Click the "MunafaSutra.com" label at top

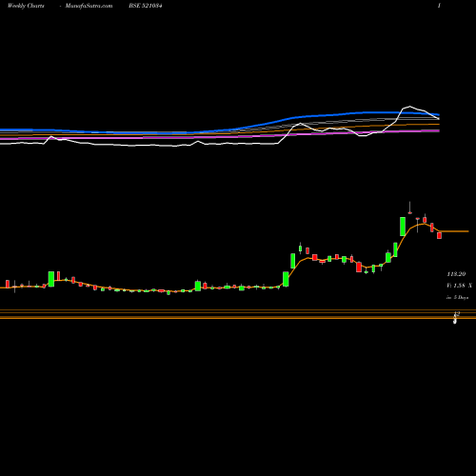point(89,6)
